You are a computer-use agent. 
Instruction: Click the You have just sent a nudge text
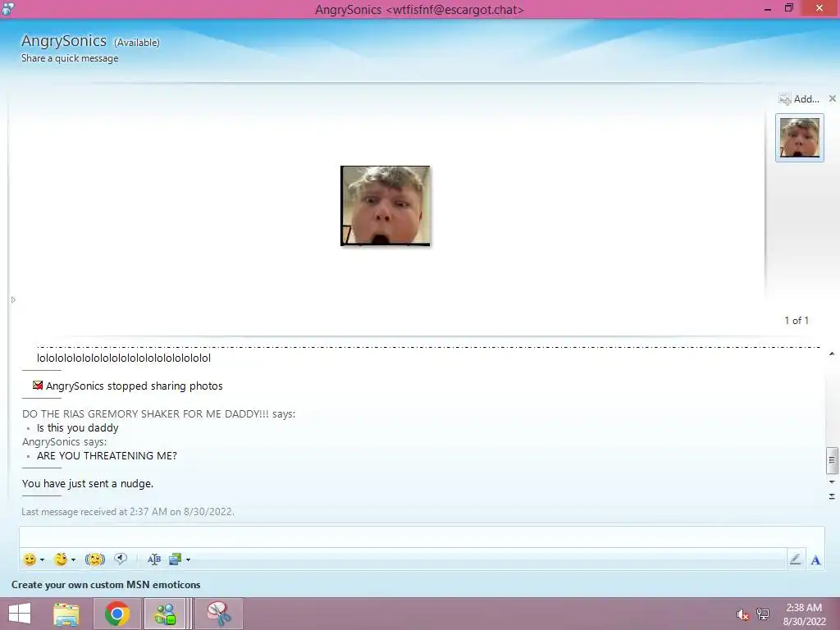click(x=88, y=484)
